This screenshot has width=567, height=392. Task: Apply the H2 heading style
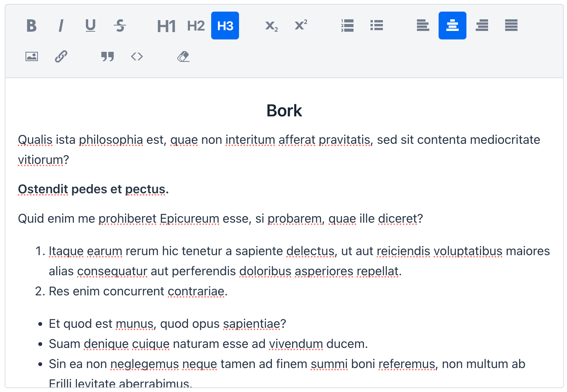tap(195, 26)
